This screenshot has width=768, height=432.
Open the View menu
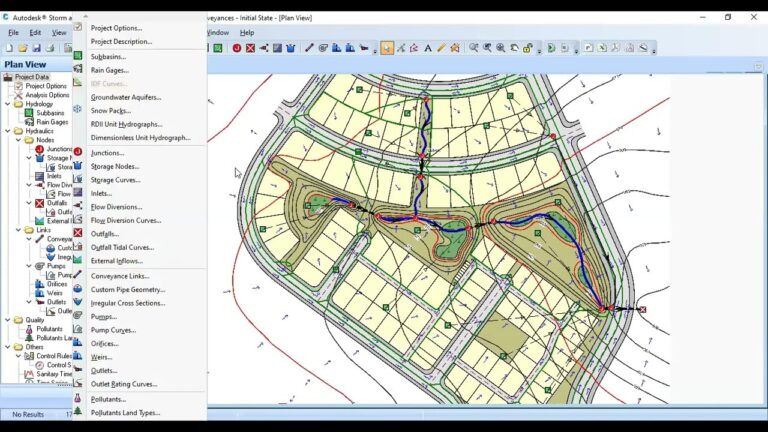(59, 33)
